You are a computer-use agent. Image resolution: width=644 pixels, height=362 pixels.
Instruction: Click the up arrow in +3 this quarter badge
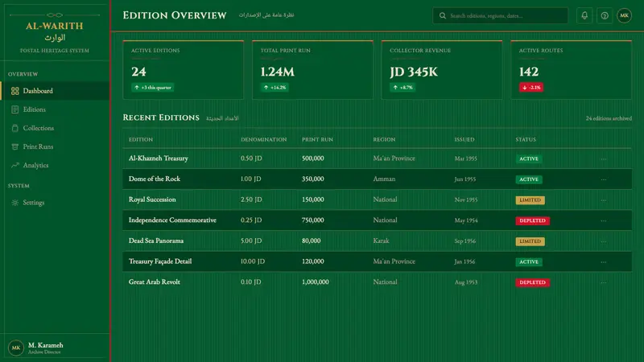pos(137,88)
